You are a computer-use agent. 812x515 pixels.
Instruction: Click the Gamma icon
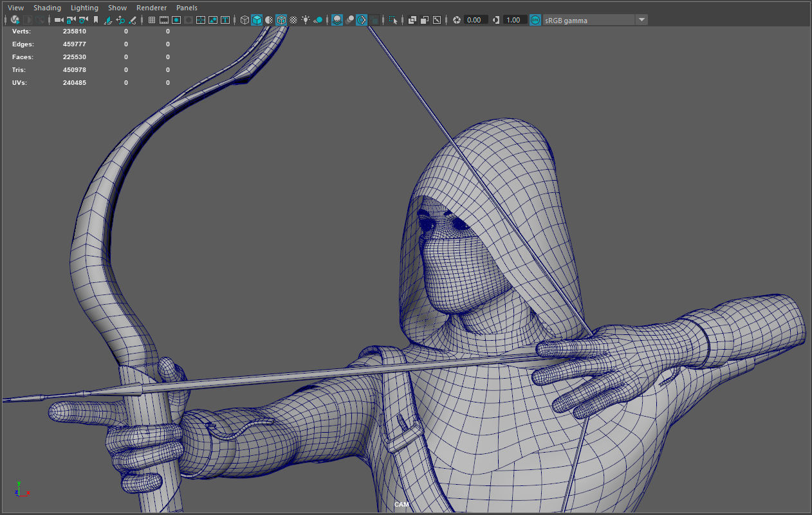pyautogui.click(x=496, y=20)
